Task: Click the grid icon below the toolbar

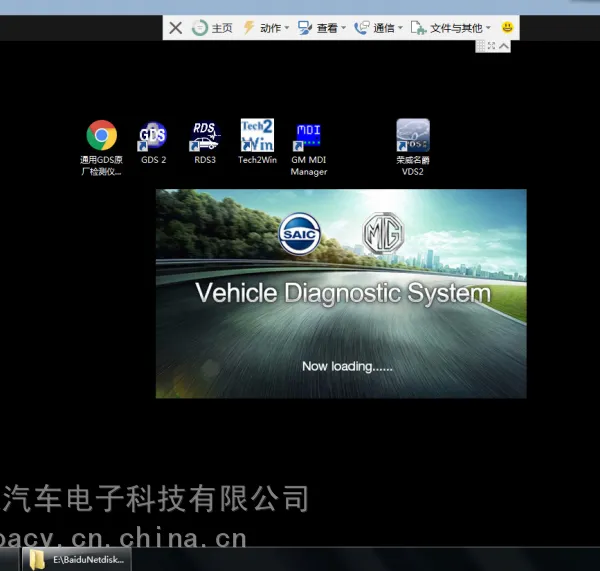Action: point(481,46)
